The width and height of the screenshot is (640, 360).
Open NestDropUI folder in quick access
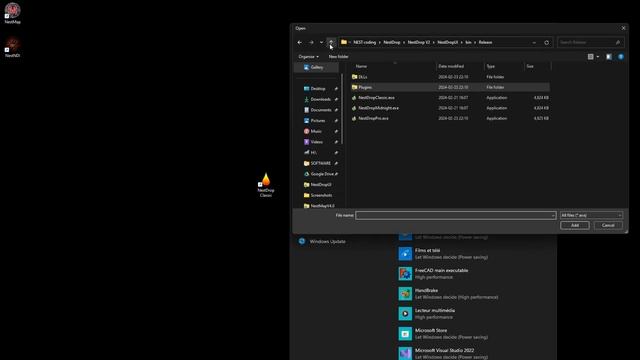pyautogui.click(x=321, y=184)
